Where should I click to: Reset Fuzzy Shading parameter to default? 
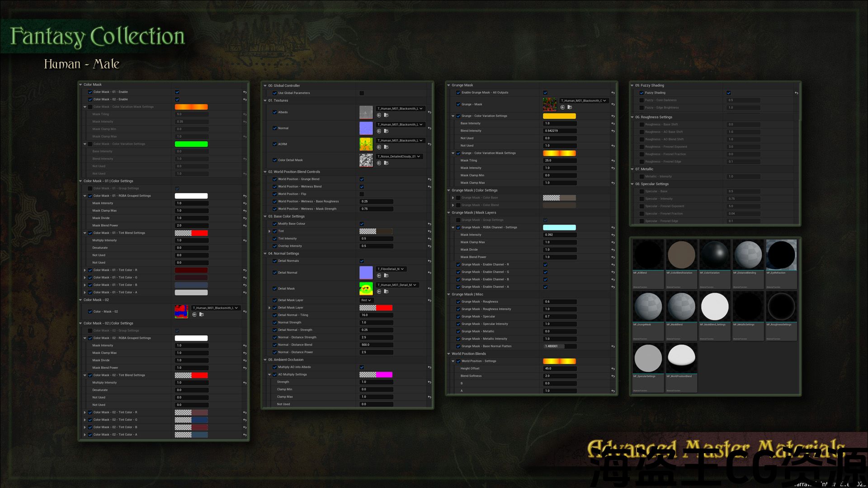click(796, 93)
